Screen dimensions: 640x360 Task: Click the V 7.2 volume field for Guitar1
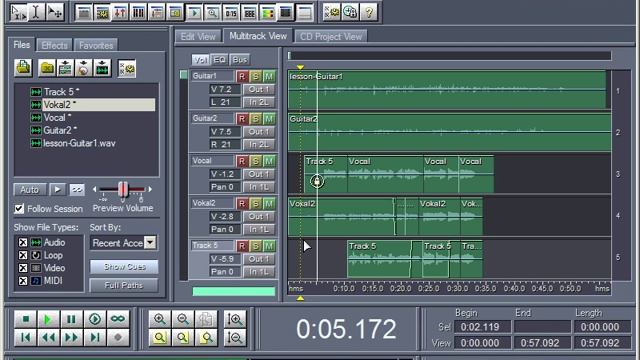(225, 89)
